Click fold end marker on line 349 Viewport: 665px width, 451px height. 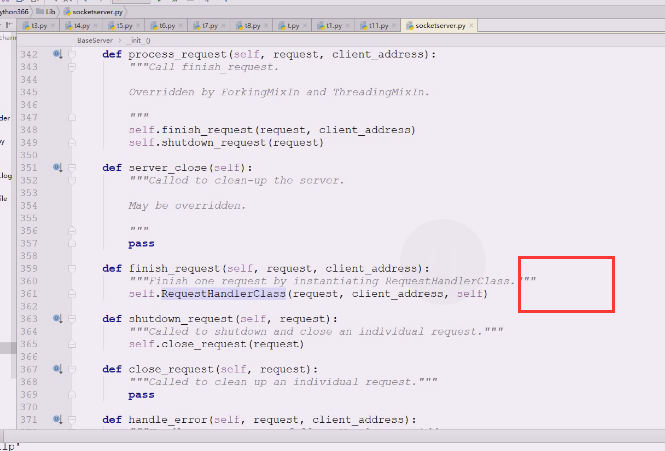coord(72,143)
